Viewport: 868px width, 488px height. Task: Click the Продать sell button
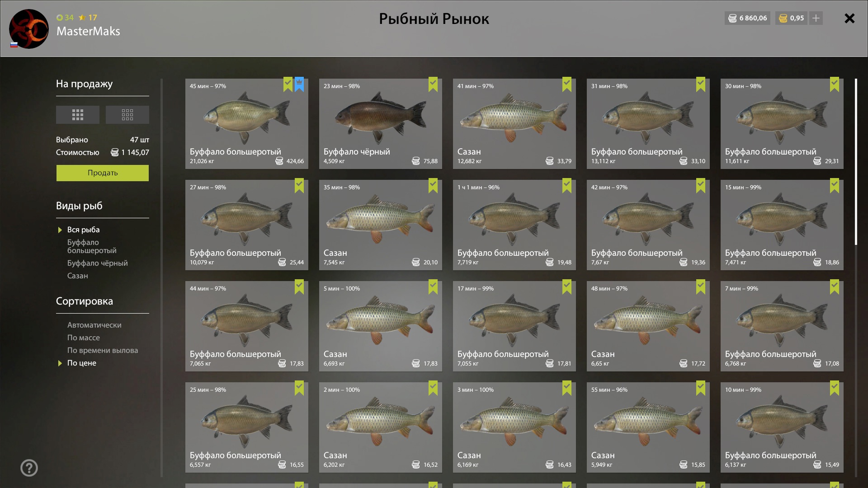(103, 173)
